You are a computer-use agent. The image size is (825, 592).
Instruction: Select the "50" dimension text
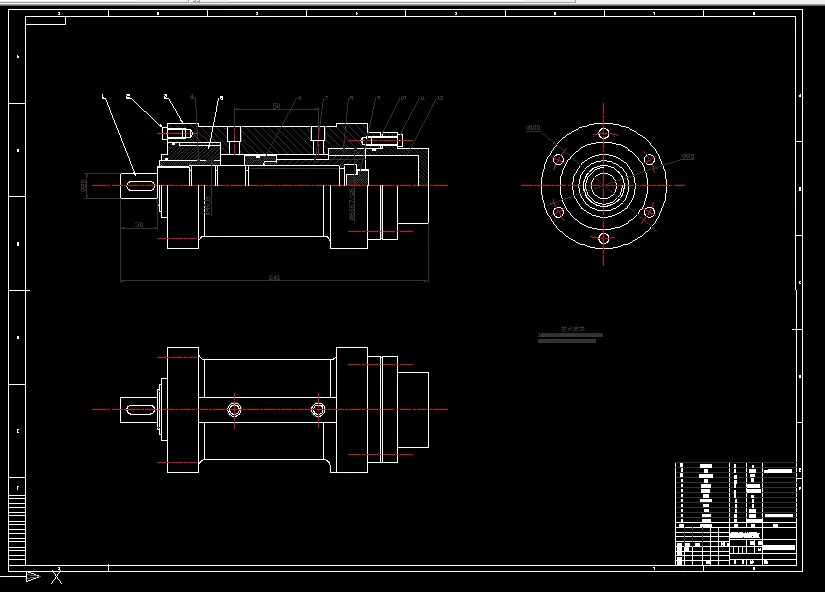pos(277,106)
